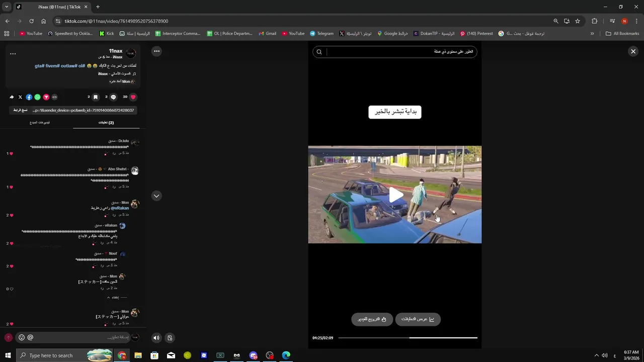The height and width of the screenshot is (362, 644).
Task: Bookmark this page with the star icon
Action: (578, 21)
